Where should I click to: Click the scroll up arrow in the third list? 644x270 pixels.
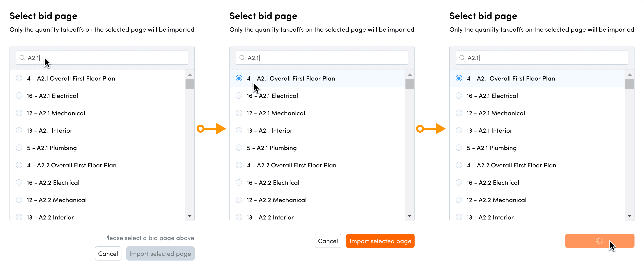[630, 75]
